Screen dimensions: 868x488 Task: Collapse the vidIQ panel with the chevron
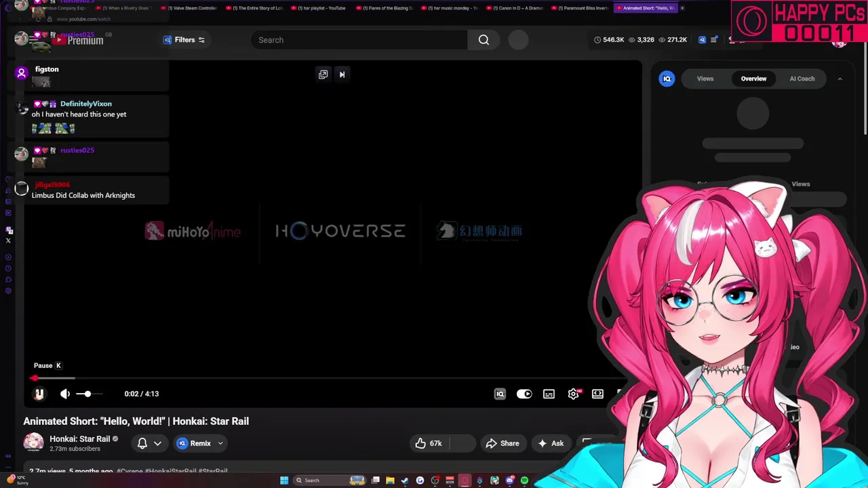pos(840,79)
